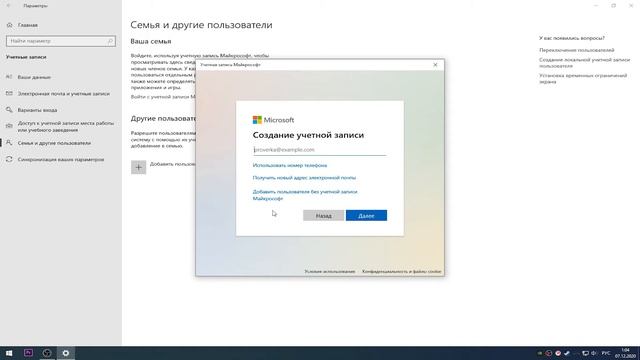This screenshot has height=360, width=640.
Task: Click the Найти параметр search field
Action: (61, 41)
